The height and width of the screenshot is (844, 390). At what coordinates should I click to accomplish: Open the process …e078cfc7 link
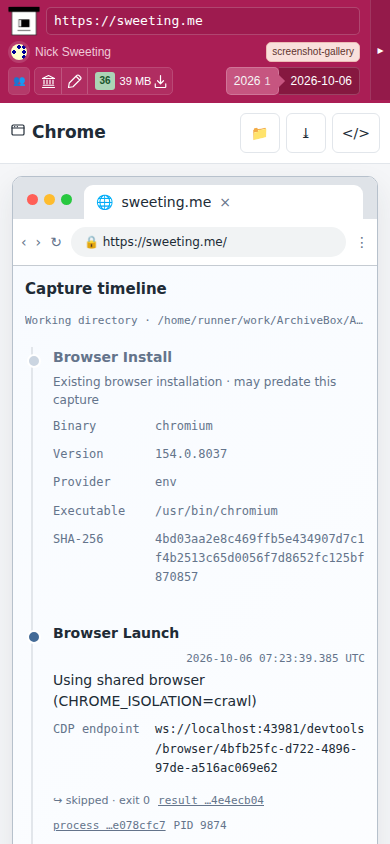pyautogui.click(x=109, y=825)
